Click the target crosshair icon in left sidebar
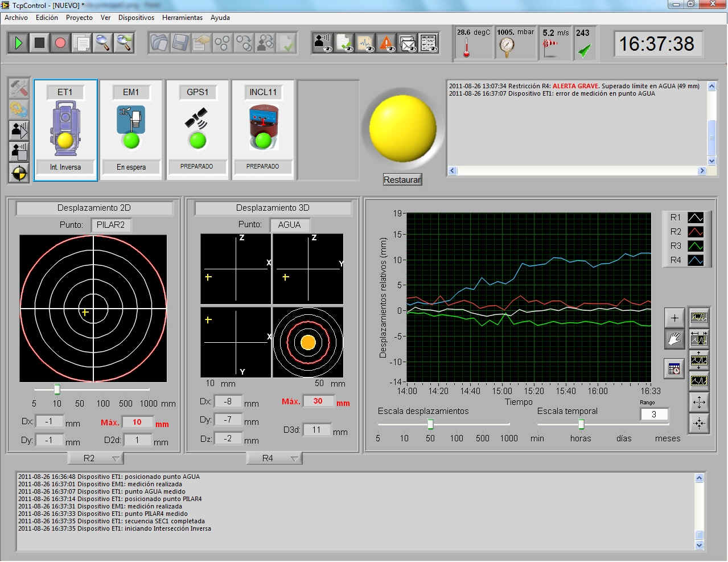This screenshot has width=728, height=562. [19, 173]
